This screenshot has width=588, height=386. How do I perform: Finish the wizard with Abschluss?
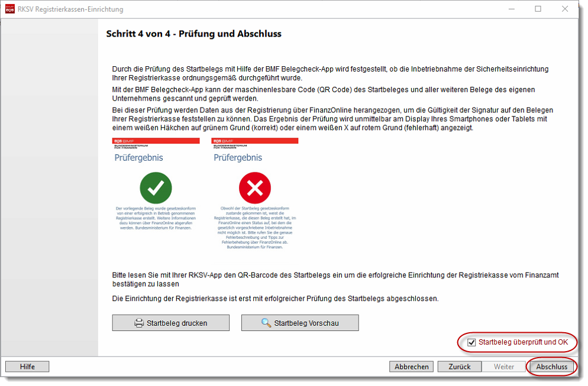click(551, 366)
